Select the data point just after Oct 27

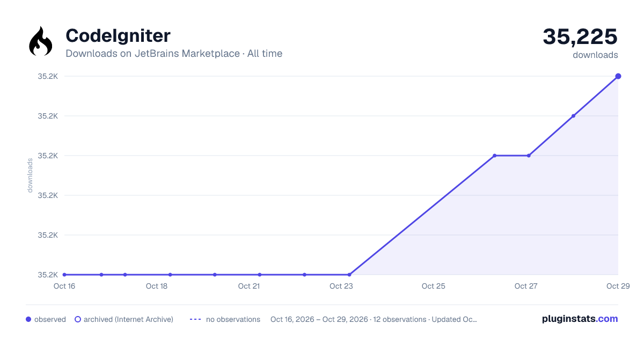coord(573,116)
